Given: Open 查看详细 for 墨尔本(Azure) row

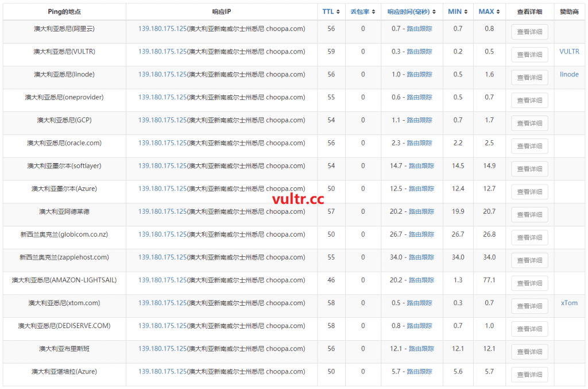Looking at the screenshot, I should point(529,192).
